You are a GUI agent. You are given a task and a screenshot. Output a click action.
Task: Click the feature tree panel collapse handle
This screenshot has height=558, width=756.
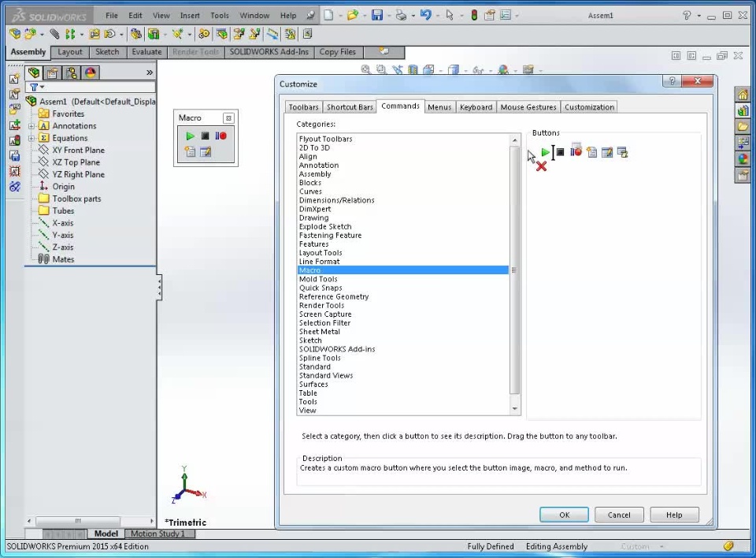coord(159,288)
